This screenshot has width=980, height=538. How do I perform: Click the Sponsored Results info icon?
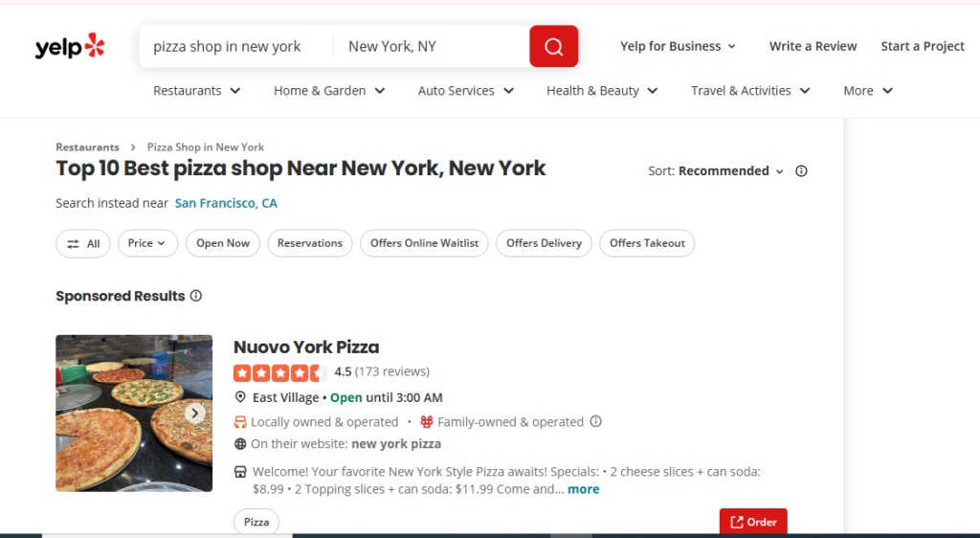click(x=196, y=296)
